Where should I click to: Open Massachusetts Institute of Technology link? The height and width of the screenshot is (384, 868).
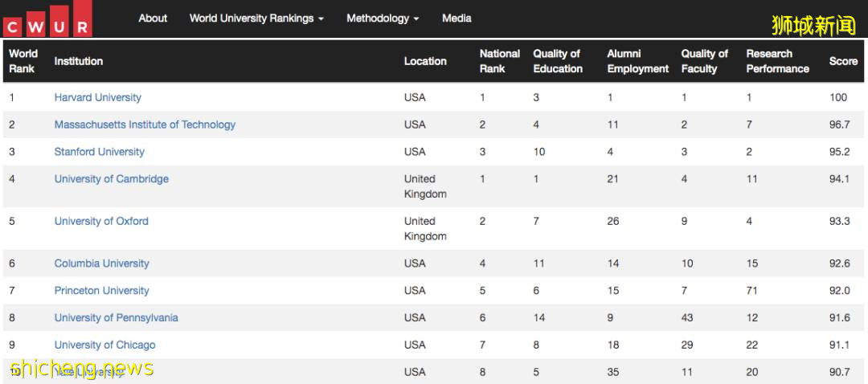pyautogui.click(x=145, y=125)
